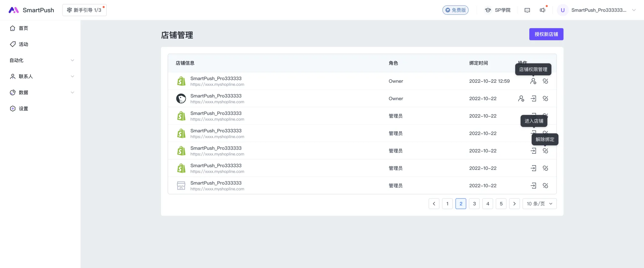Click the 新手引导 1/3 button
The width and height of the screenshot is (644, 268).
(84, 10)
